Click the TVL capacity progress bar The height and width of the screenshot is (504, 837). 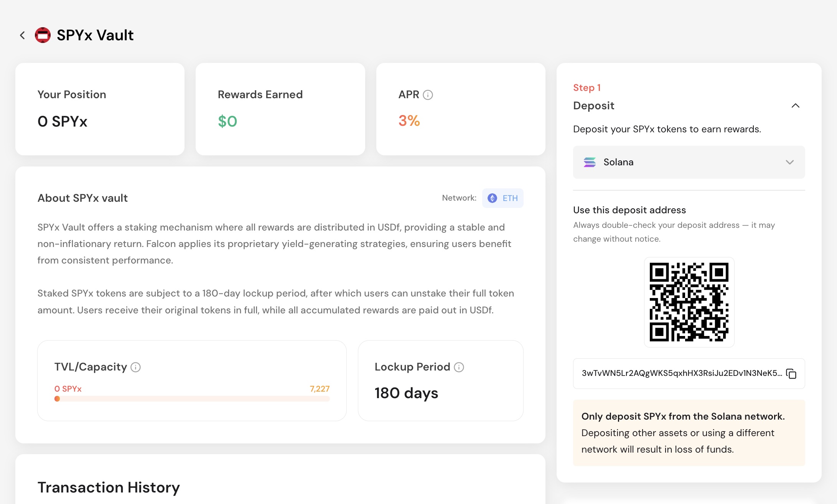pyautogui.click(x=192, y=399)
